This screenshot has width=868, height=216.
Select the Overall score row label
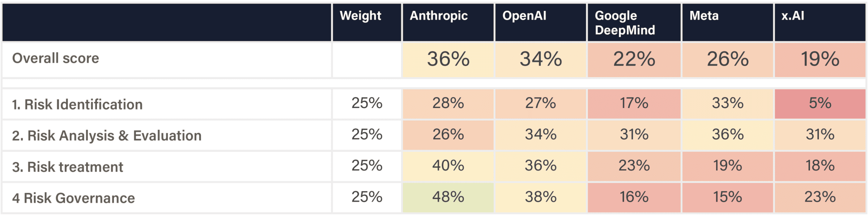55,58
